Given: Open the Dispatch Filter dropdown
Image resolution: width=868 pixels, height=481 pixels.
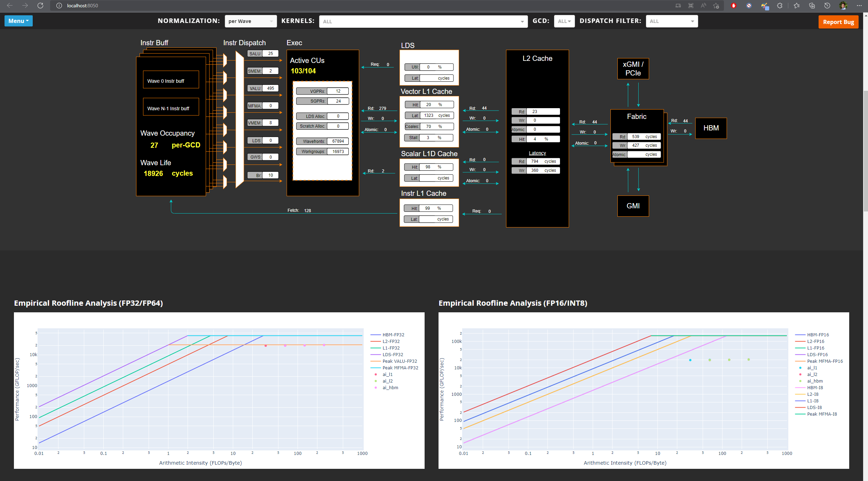Looking at the screenshot, I should pyautogui.click(x=671, y=21).
